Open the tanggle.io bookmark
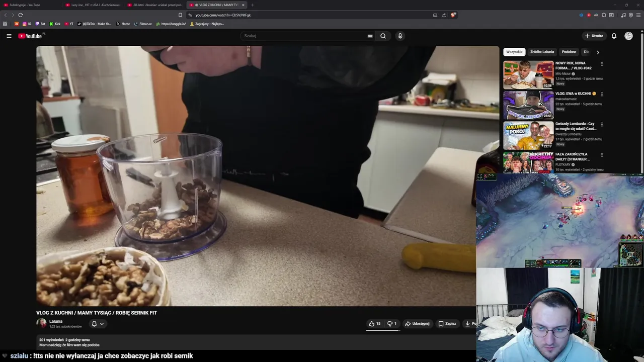This screenshot has height=362, width=644. pos(171,24)
